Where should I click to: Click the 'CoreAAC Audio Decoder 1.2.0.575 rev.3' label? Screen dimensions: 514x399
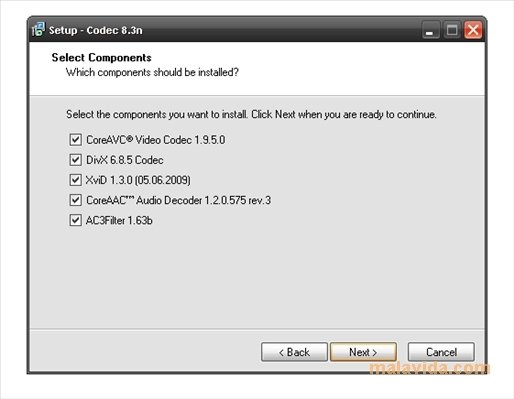178,200
